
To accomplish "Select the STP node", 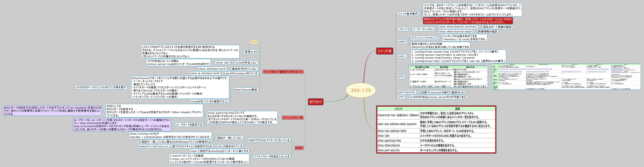I will [401, 77].
